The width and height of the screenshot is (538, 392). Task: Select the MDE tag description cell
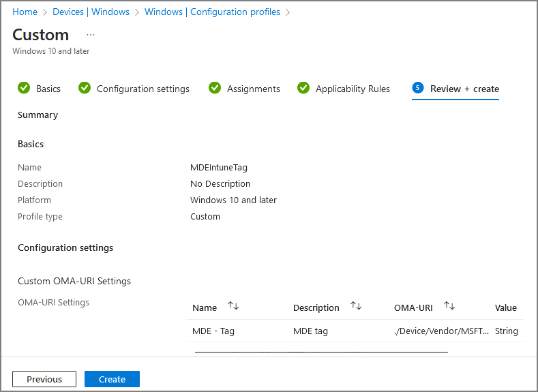[310, 331]
